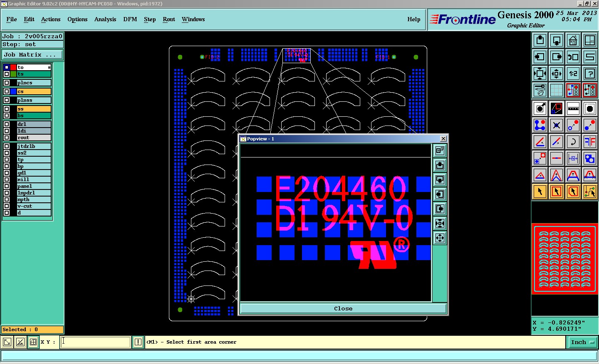599x364 pixels.
Task: Open the DFM menu
Action: click(x=130, y=19)
